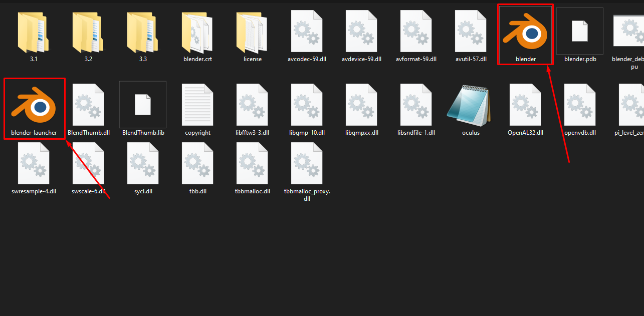Click the "blender.pdb" file name label

(580, 59)
